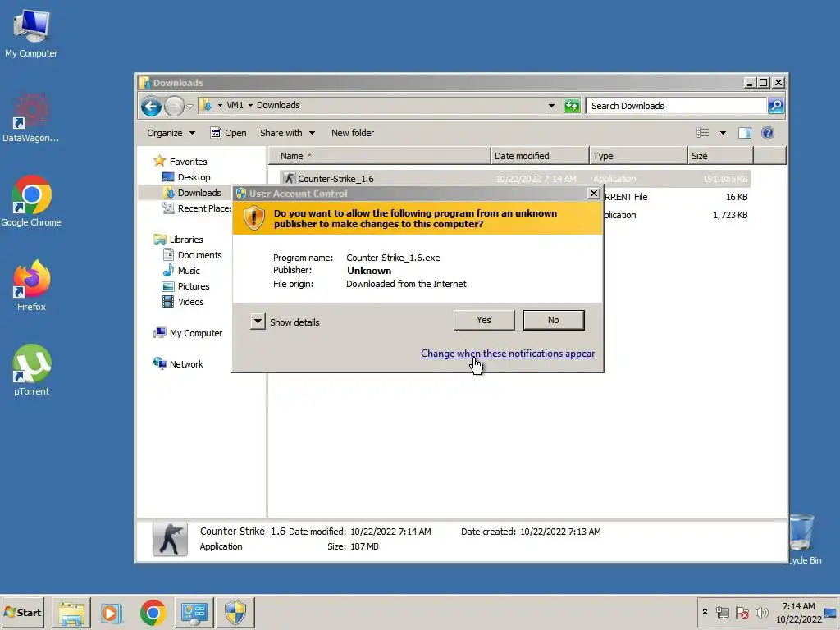Select the Counter-Strike_1.6 file icon
Viewport: 840px width, 630px height.
click(290, 178)
